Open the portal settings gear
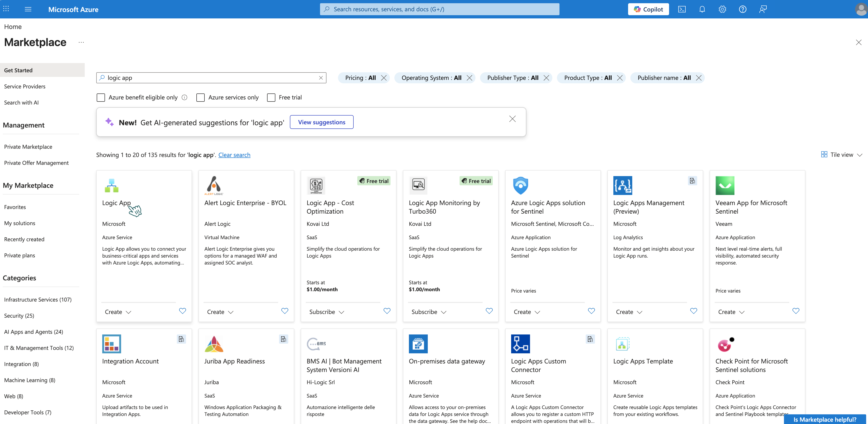This screenshot has width=868, height=424. [x=722, y=9]
